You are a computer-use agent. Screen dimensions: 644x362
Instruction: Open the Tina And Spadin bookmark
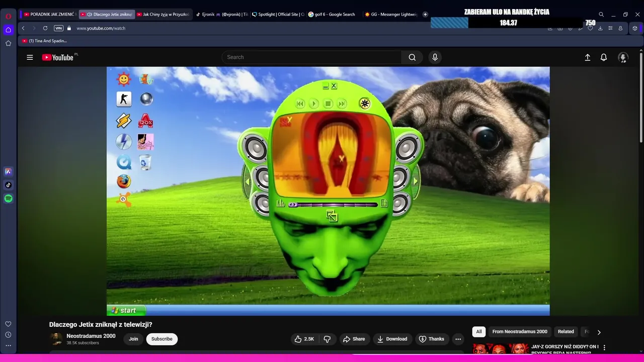click(x=45, y=41)
